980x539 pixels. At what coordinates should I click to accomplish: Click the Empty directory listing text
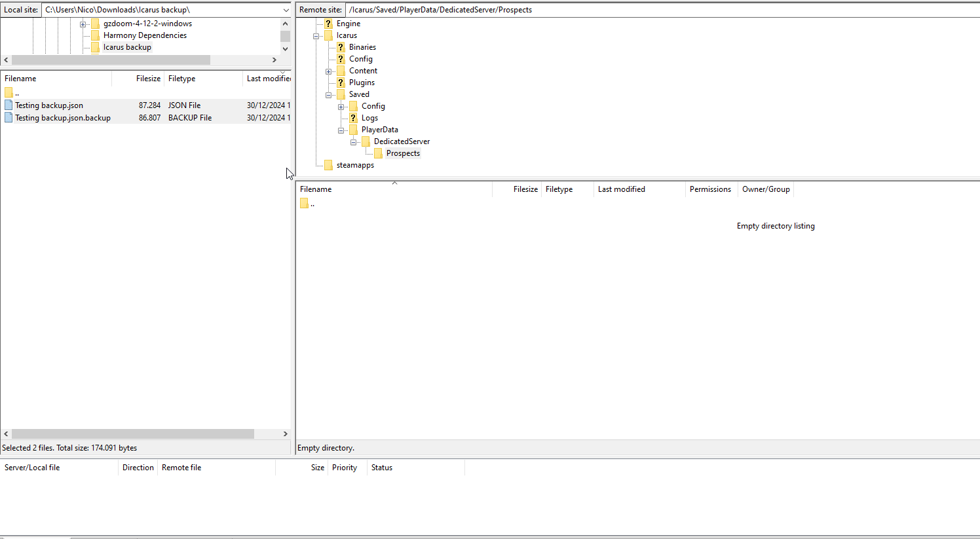pyautogui.click(x=776, y=226)
